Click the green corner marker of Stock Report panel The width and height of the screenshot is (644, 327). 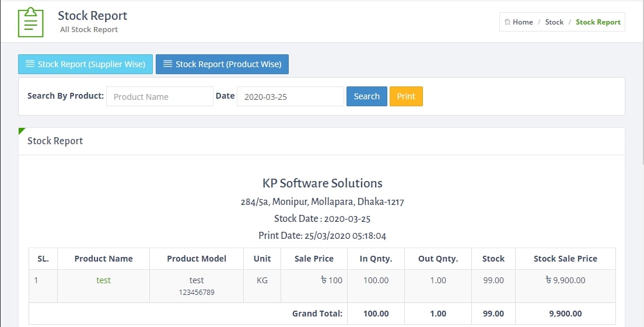(22, 131)
